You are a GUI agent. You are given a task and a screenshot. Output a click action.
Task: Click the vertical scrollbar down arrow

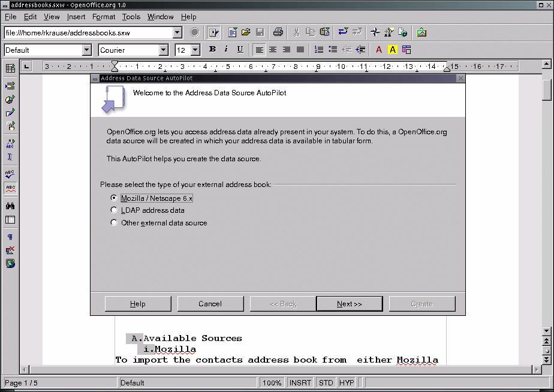pyautogui.click(x=547, y=331)
